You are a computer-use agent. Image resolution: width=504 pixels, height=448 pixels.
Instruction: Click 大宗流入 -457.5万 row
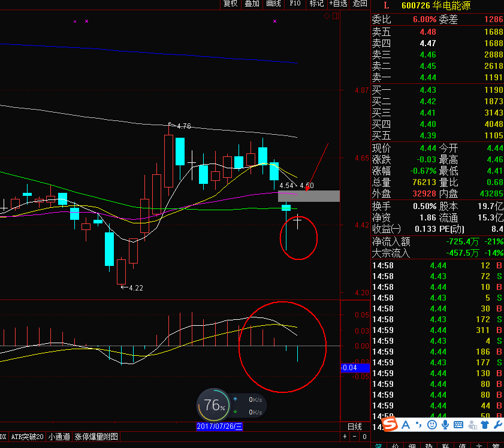tap(437, 253)
